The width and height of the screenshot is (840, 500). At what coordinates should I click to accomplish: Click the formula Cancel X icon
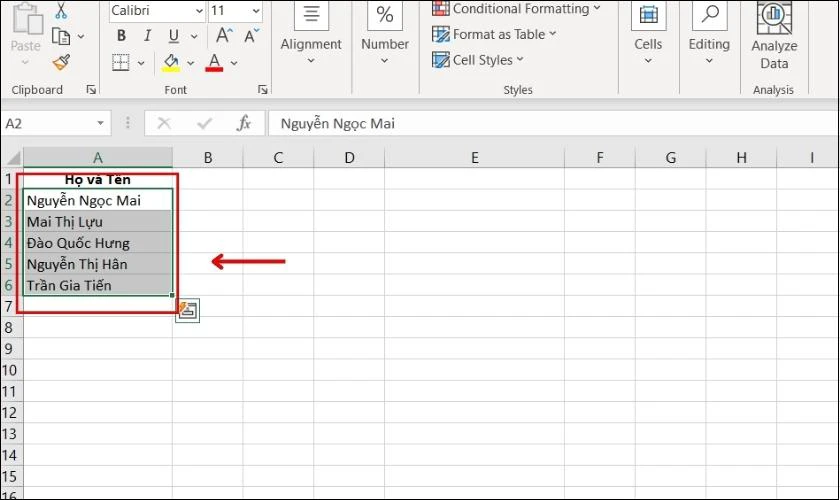coord(164,124)
